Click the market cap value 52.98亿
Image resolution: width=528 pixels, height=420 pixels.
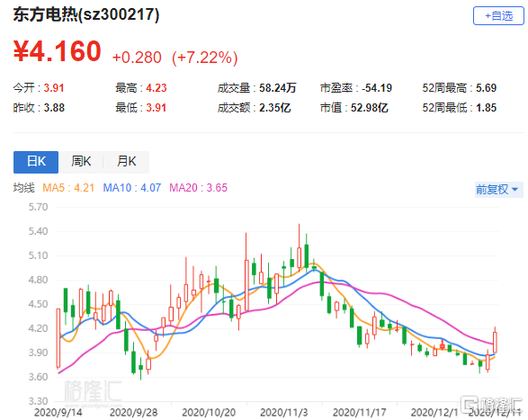(x=370, y=108)
